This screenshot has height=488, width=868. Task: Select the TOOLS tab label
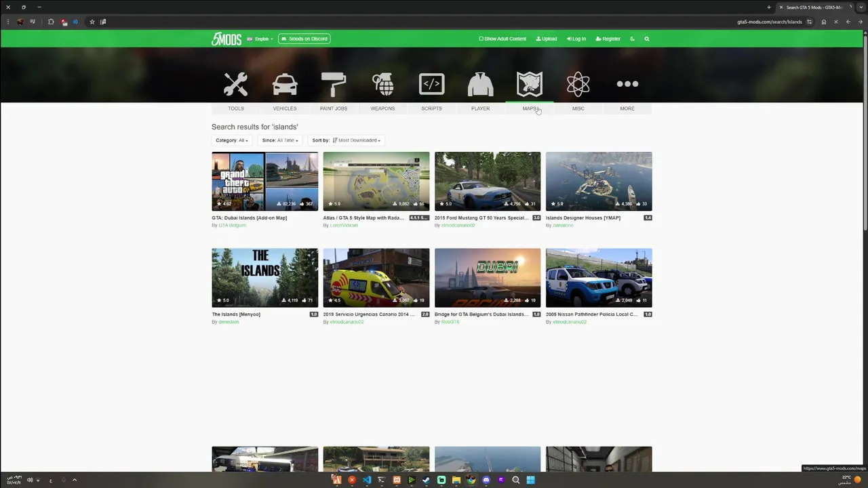[235, 108]
